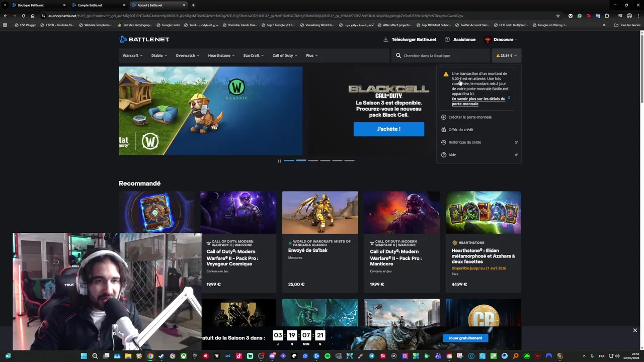This screenshot has width=644, height=362.
Task: Open Steam from the taskbar
Action: (x=162, y=356)
